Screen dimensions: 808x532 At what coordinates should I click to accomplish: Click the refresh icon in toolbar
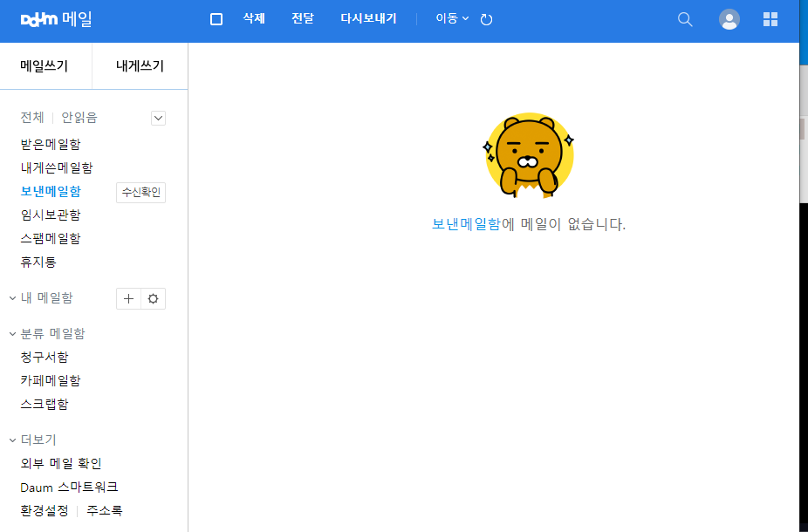pos(486,19)
